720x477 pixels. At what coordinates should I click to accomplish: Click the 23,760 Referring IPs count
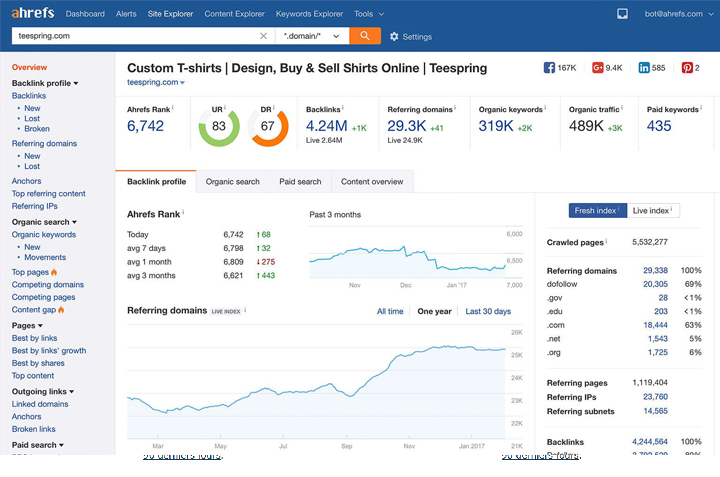coord(655,397)
